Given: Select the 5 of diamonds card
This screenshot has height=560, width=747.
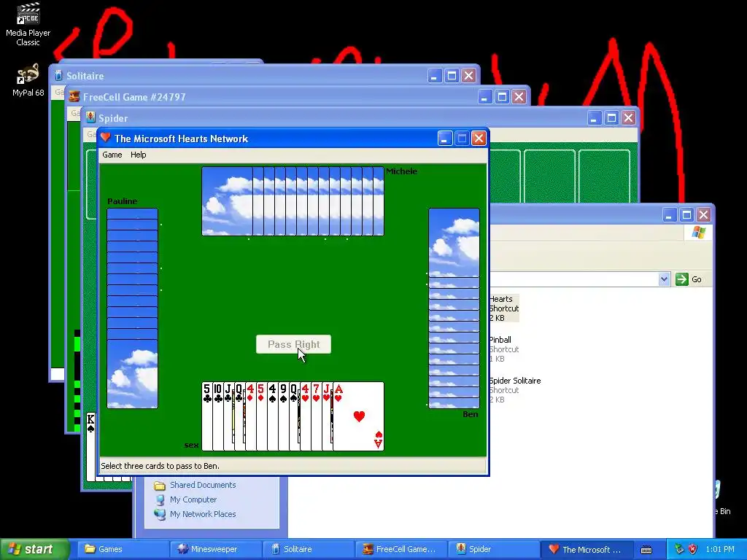Looking at the screenshot, I should 262,416.
